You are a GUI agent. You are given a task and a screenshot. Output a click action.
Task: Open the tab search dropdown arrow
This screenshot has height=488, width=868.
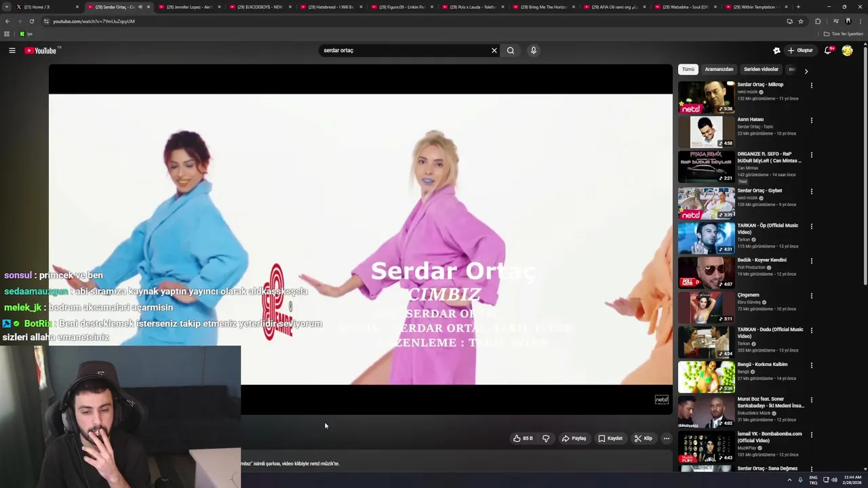tap(7, 7)
